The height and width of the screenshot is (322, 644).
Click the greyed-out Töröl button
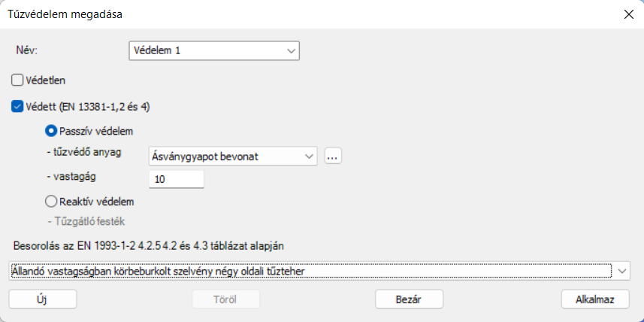pyautogui.click(x=226, y=299)
